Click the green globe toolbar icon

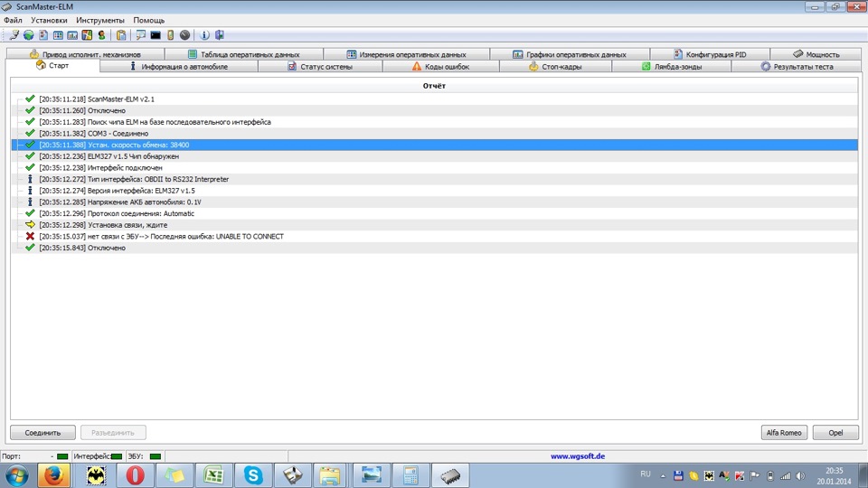click(x=28, y=35)
